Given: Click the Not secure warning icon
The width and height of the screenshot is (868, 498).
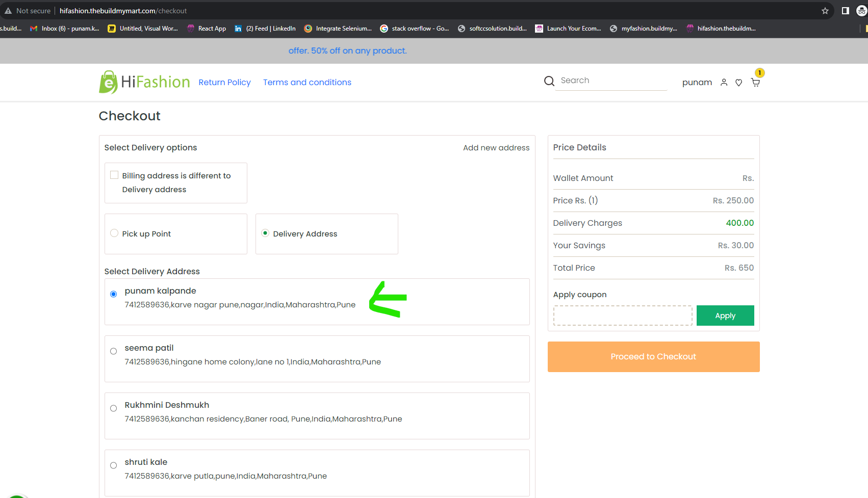Looking at the screenshot, I should (8, 11).
